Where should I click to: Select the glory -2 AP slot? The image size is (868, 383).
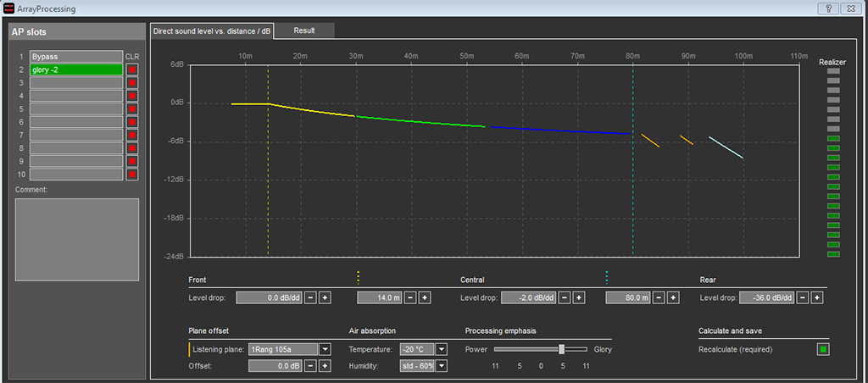75,70
